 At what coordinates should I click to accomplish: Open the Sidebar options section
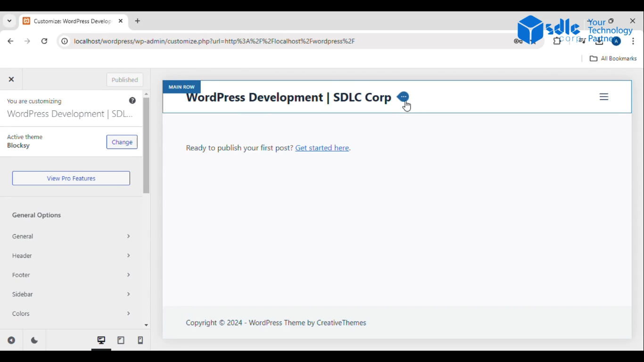71,294
